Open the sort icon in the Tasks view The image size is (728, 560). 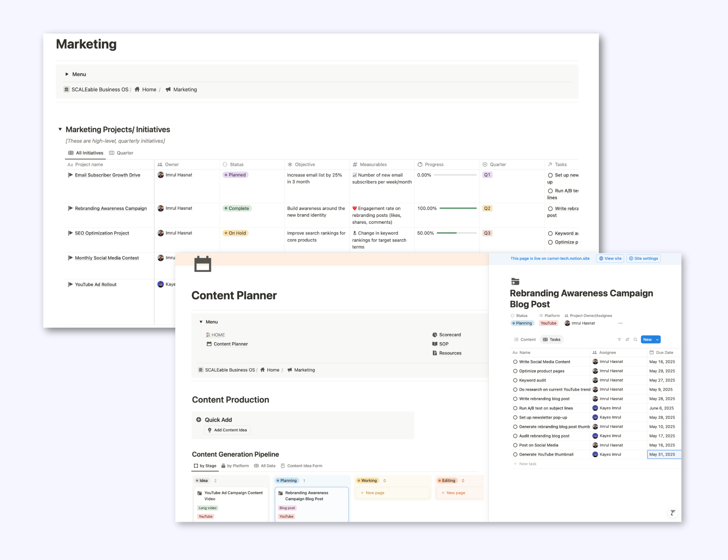pos(627,339)
